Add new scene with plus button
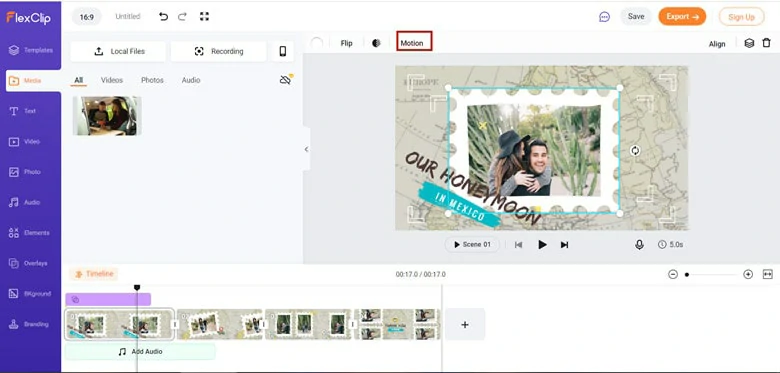This screenshot has width=780, height=373. pos(465,325)
